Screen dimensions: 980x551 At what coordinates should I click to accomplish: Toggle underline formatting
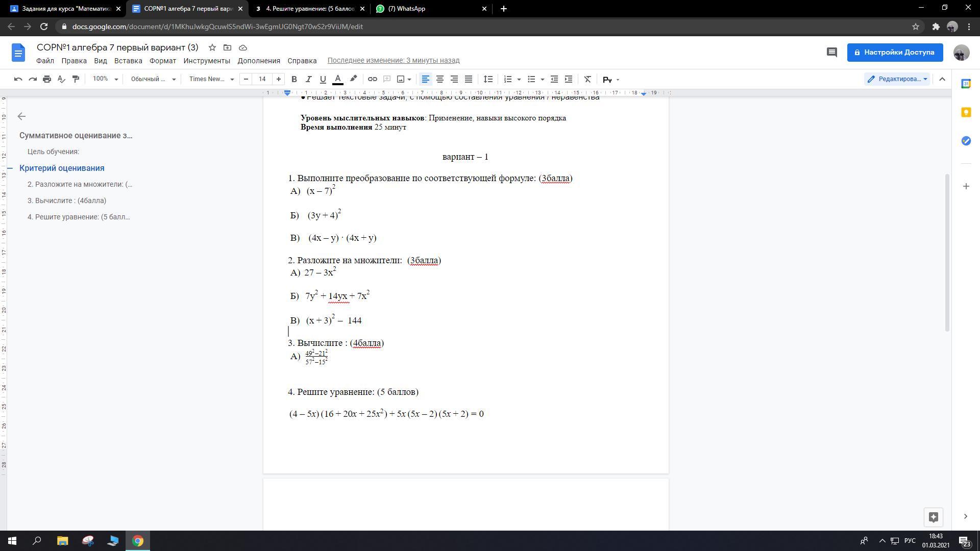click(x=323, y=79)
